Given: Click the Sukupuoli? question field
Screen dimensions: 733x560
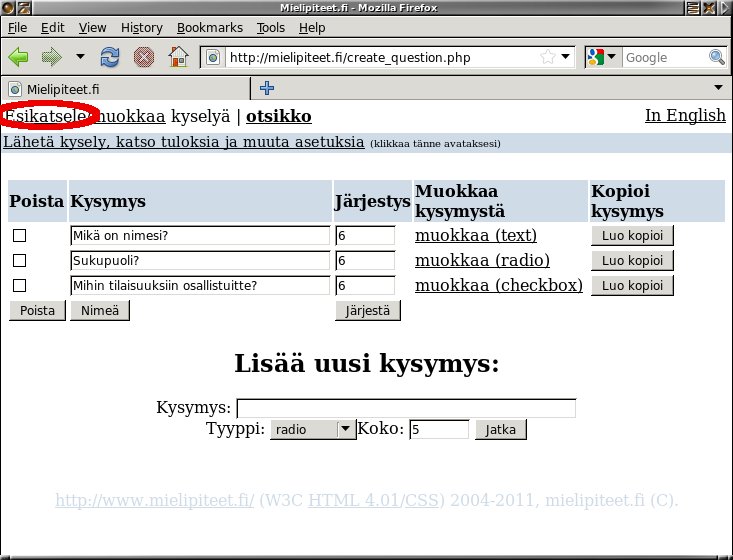Looking at the screenshot, I should point(200,260).
